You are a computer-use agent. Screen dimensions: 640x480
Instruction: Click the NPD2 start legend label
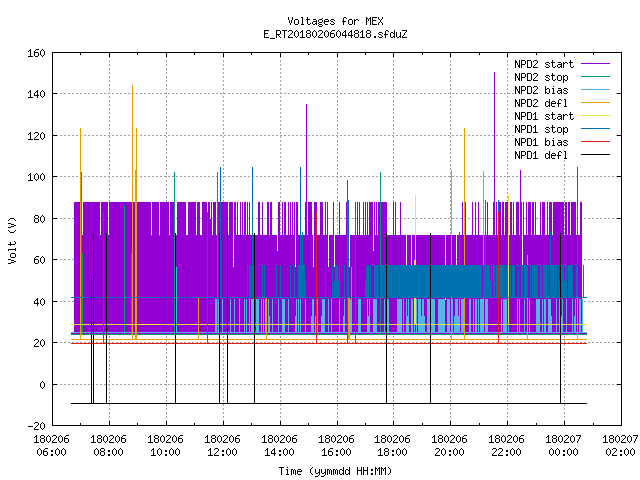point(544,64)
